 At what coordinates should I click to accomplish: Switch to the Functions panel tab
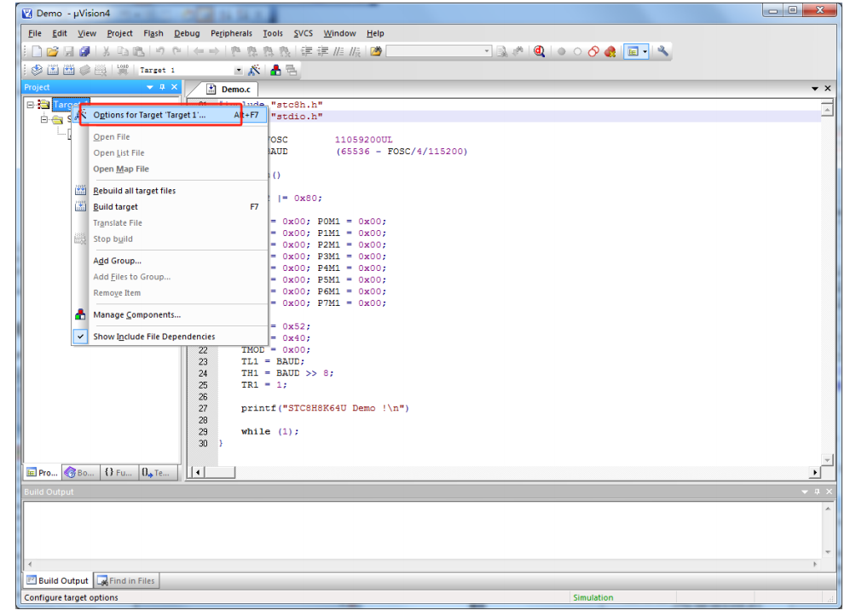tap(118, 473)
